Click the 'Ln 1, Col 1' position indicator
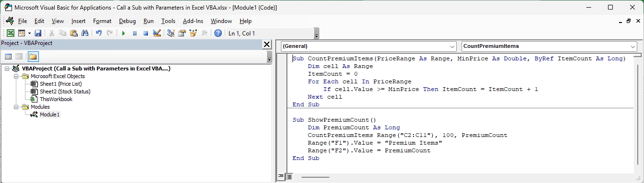The width and height of the screenshot is (644, 183). 242,33
